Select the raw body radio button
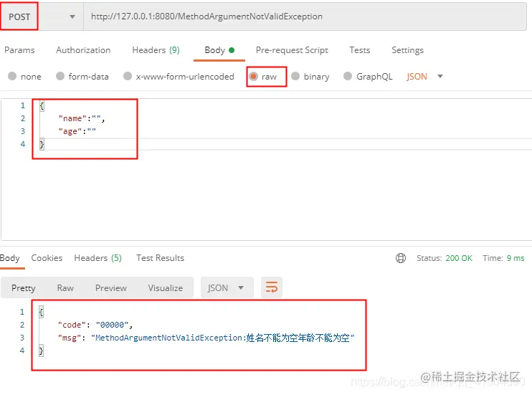 tap(253, 77)
